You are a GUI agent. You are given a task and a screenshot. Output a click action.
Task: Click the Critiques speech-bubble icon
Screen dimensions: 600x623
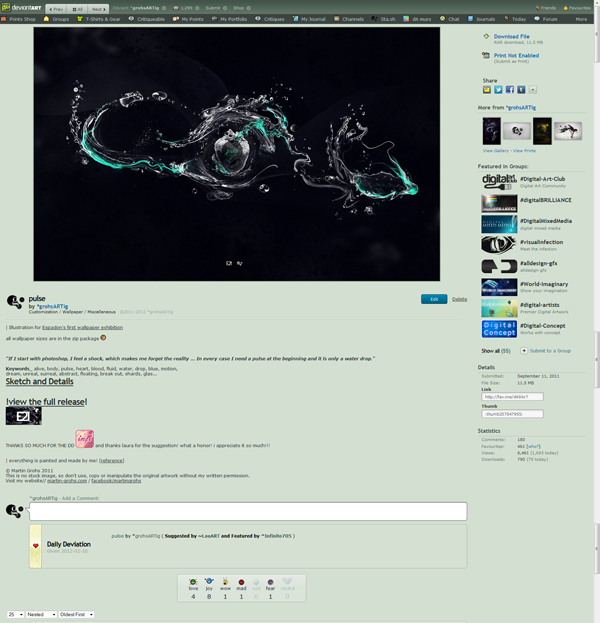coord(258,19)
